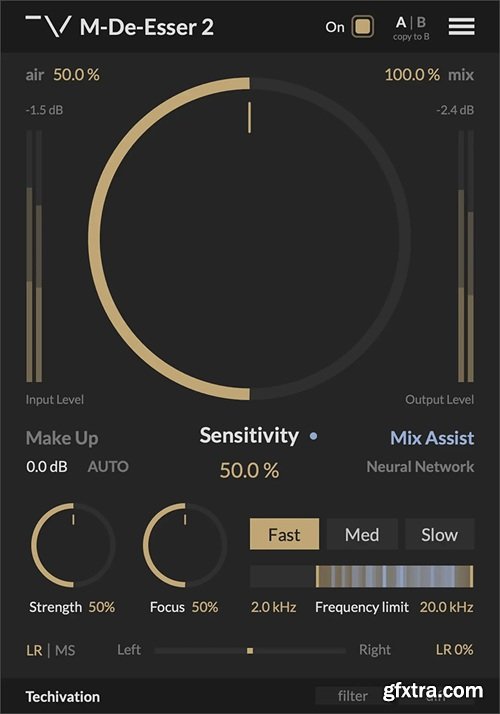500x714 pixels.
Task: Click the Focus knob
Action: pyautogui.click(x=184, y=545)
